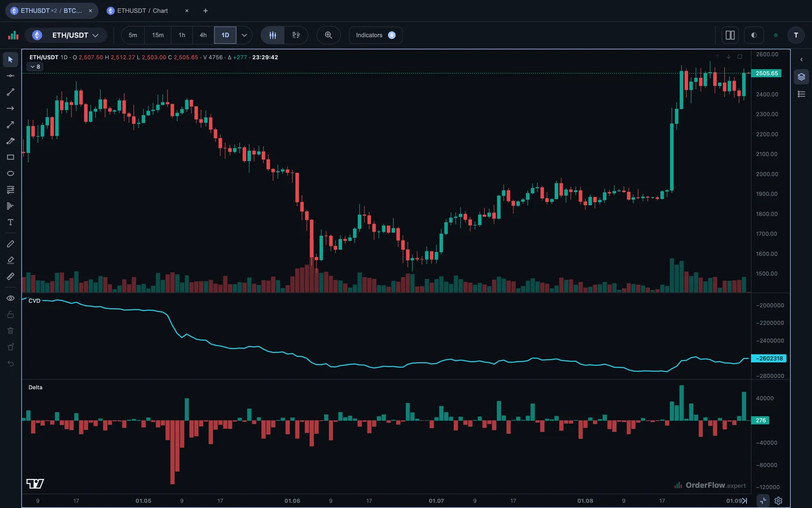
Task: Switch to candlestick chart type
Action: 273,35
